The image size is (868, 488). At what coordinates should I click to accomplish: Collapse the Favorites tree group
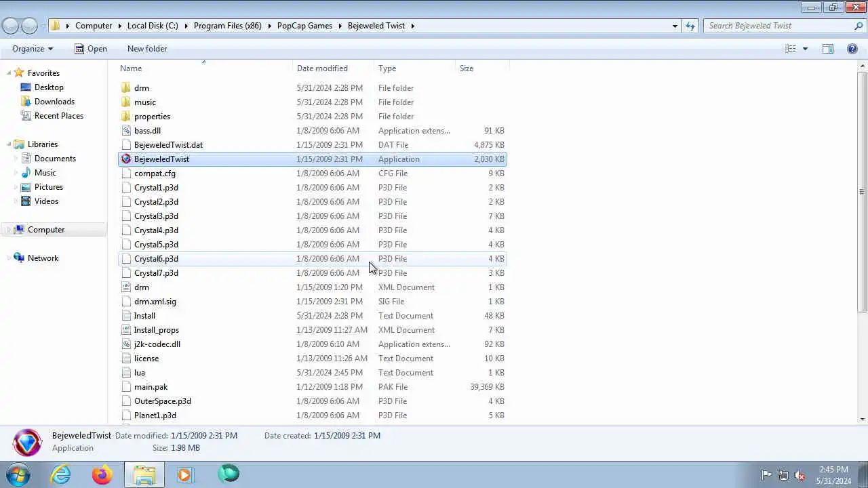[9, 73]
